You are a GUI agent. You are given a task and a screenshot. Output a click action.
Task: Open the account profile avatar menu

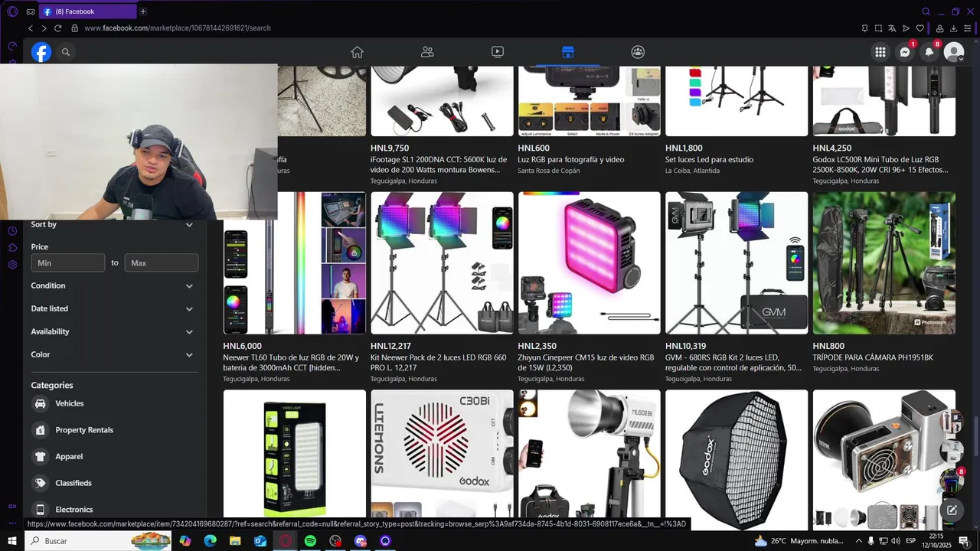tap(954, 52)
